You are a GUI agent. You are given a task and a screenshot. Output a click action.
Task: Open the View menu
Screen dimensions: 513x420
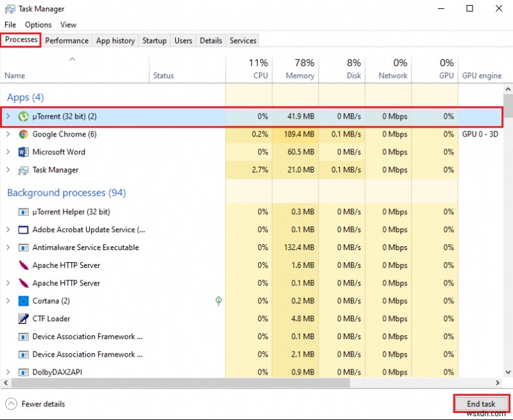coord(68,24)
